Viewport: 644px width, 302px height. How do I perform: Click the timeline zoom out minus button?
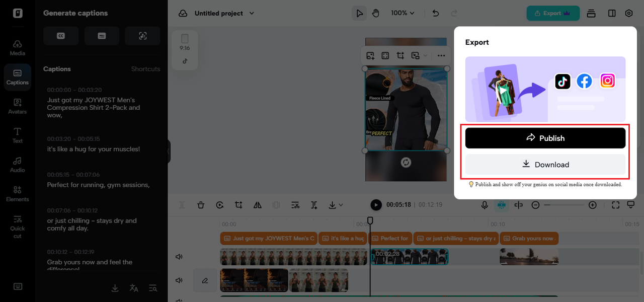tap(536, 205)
